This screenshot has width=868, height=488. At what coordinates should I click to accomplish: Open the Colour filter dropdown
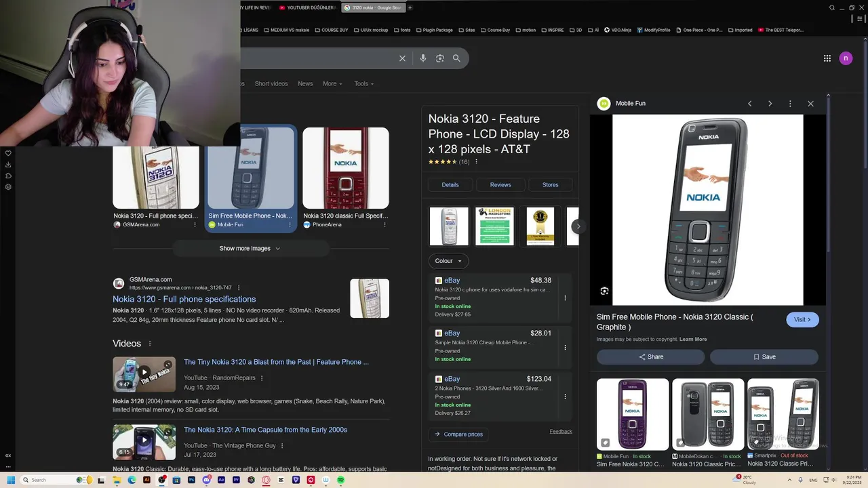(x=448, y=261)
